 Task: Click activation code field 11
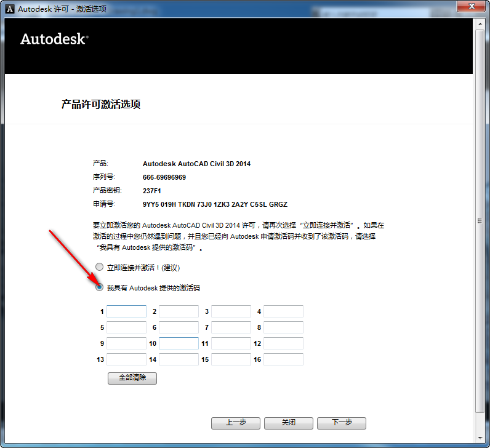(x=231, y=343)
